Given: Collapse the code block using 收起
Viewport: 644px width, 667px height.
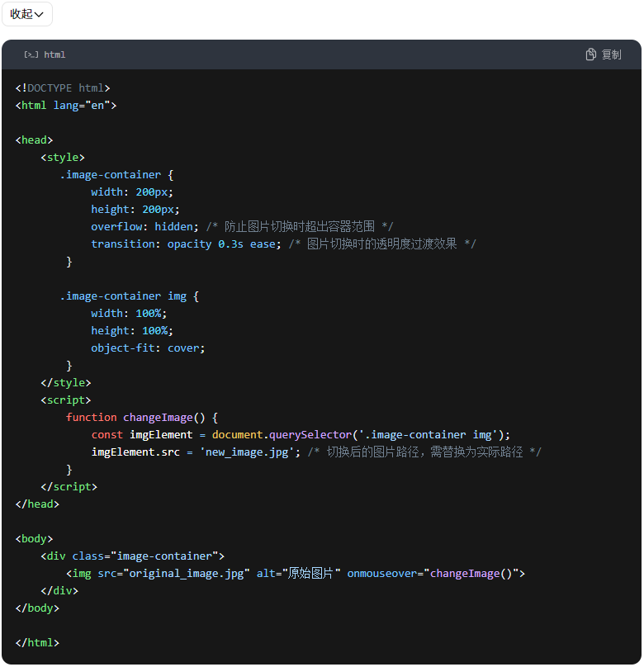Looking at the screenshot, I should 26,14.
